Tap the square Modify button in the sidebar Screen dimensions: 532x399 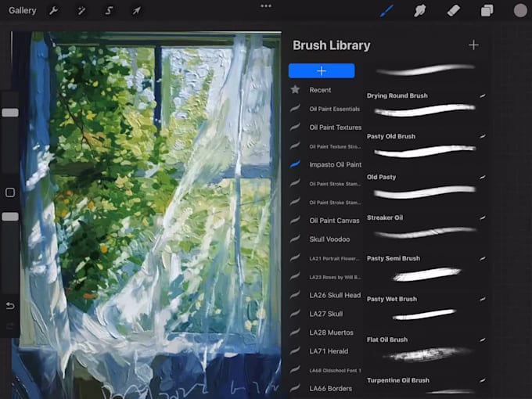point(10,192)
